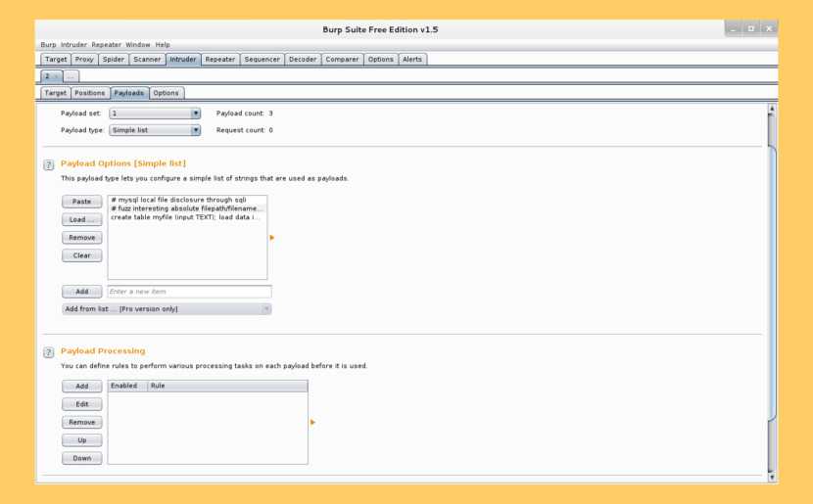Open the Intruder menu in the menu bar
This screenshot has height=504, width=813.
pos(73,45)
